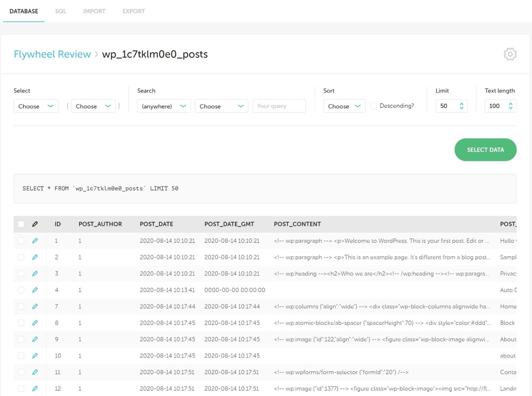This screenshot has height=396, width=532.
Task: Navigate back via Flywheel Review breadcrumb
Action: click(52, 54)
